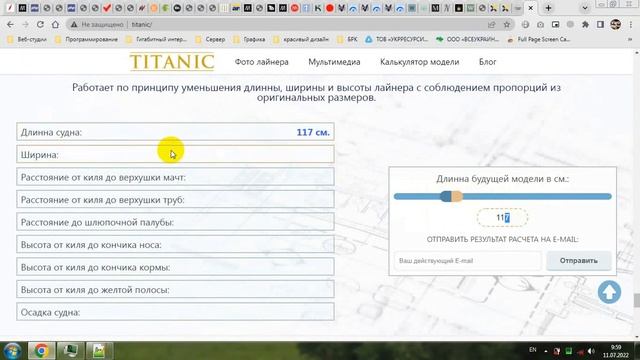
Task: Click the Высота от киля до кончика носа row
Action: point(176,244)
